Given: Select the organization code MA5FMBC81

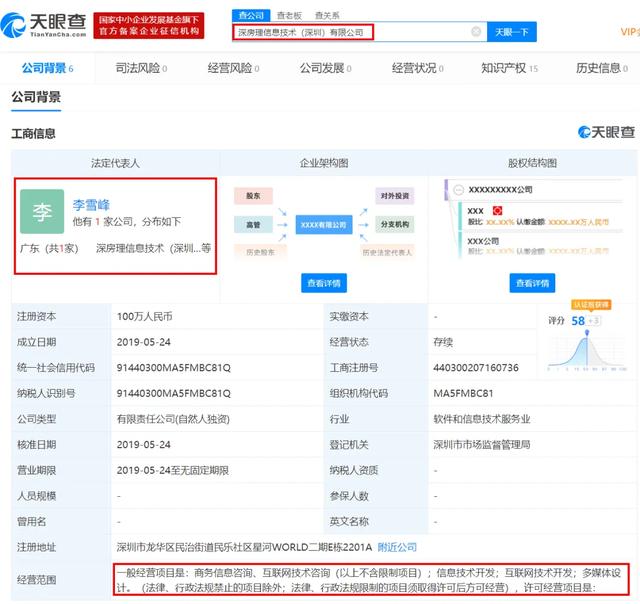Looking at the screenshot, I should tap(463, 393).
